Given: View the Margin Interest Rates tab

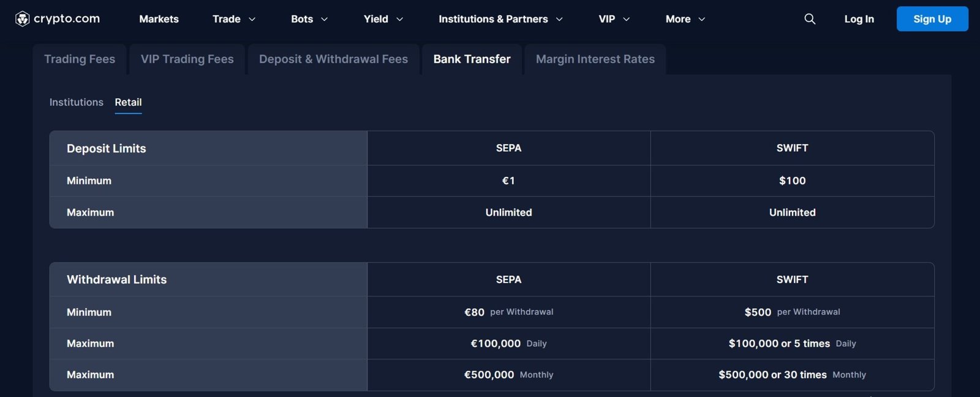Looking at the screenshot, I should pos(595,59).
